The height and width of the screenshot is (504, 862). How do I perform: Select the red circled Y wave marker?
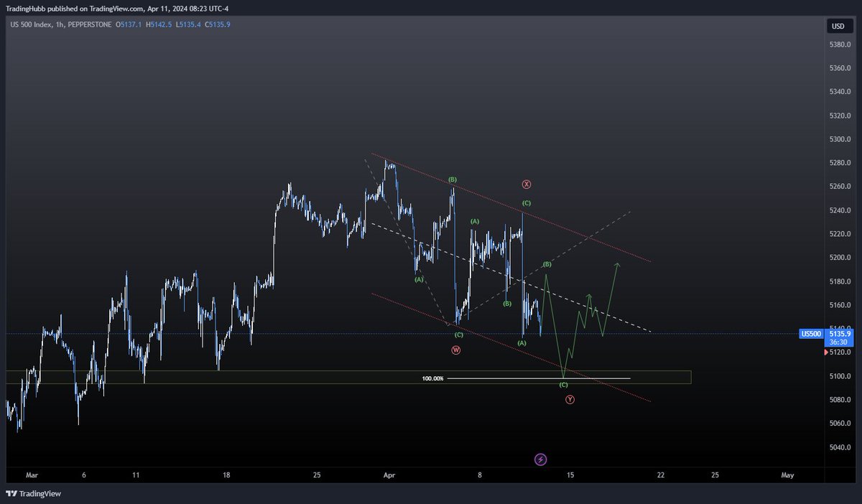click(570, 399)
